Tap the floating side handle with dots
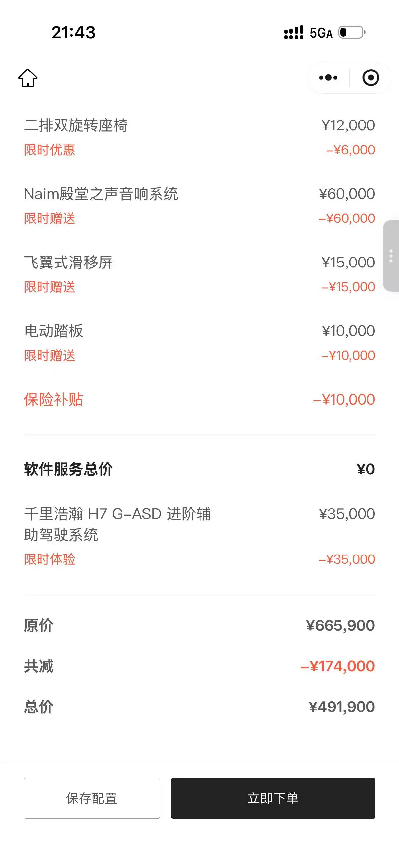 (x=391, y=256)
